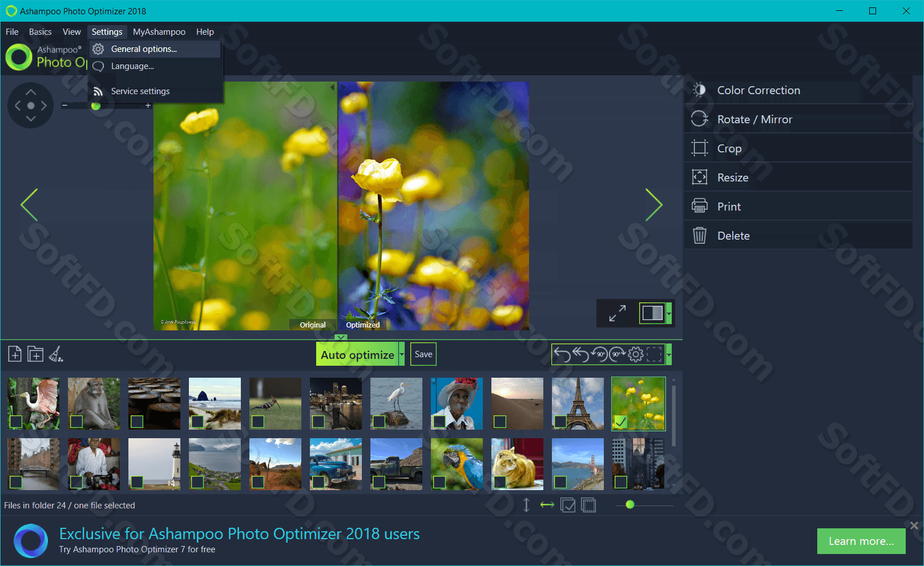The height and width of the screenshot is (566, 924).
Task: Click the zoom in plus icon
Action: point(148,106)
